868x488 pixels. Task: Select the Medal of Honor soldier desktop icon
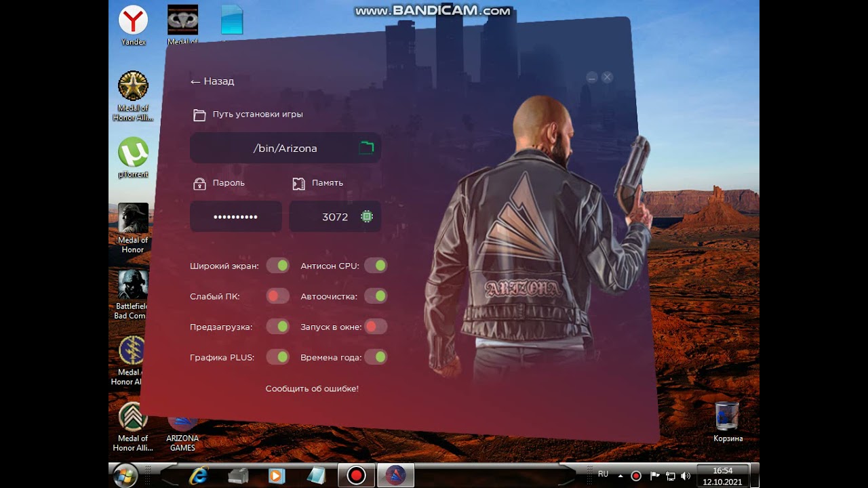tap(133, 228)
